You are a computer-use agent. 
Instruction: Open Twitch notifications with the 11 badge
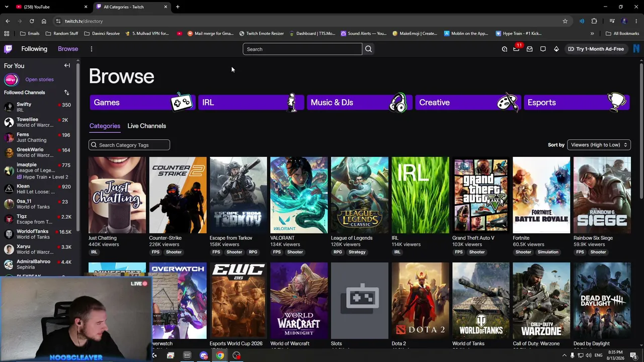click(x=516, y=48)
